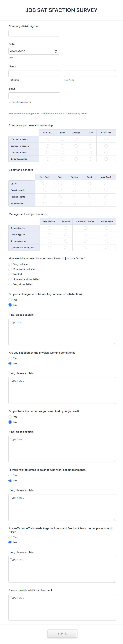The image size is (123, 644).
Task: Rate Senior leadership as "Good"
Action: tap(90, 158)
